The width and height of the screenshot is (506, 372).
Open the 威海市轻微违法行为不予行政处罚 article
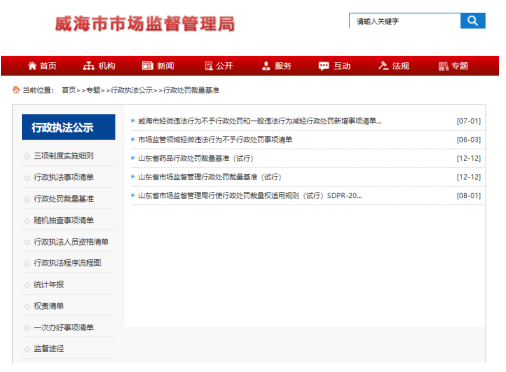260,121
